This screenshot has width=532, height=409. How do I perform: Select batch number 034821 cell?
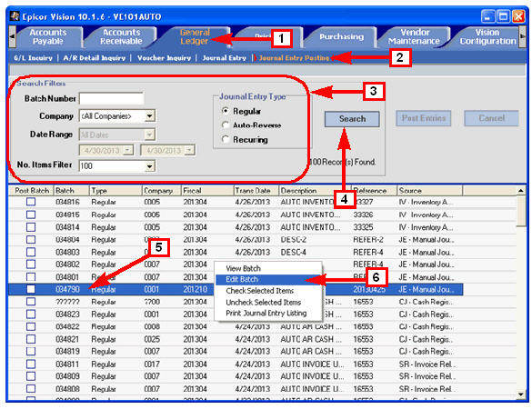pyautogui.click(x=67, y=340)
